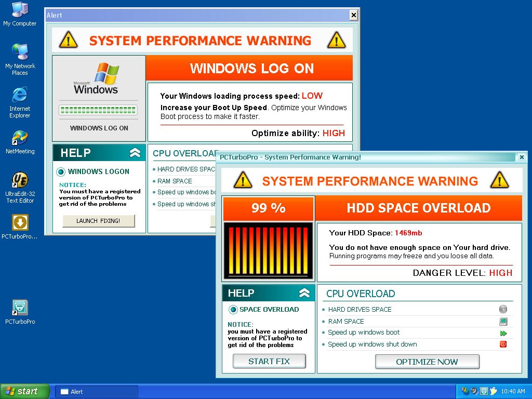Click the hard drive icon beside HARD DRIVES SPACE

[x=502, y=309]
